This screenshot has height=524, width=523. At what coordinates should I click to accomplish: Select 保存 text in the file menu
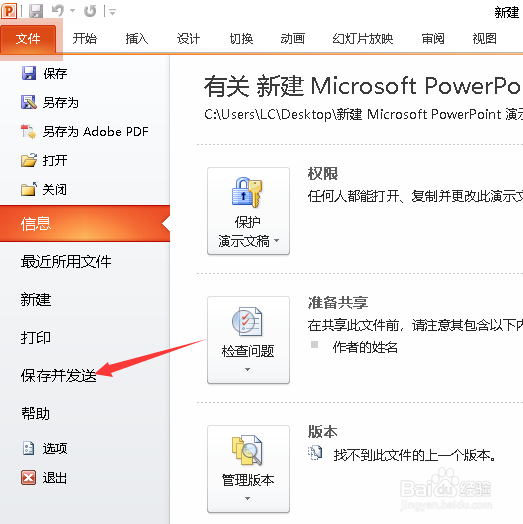click(x=55, y=74)
